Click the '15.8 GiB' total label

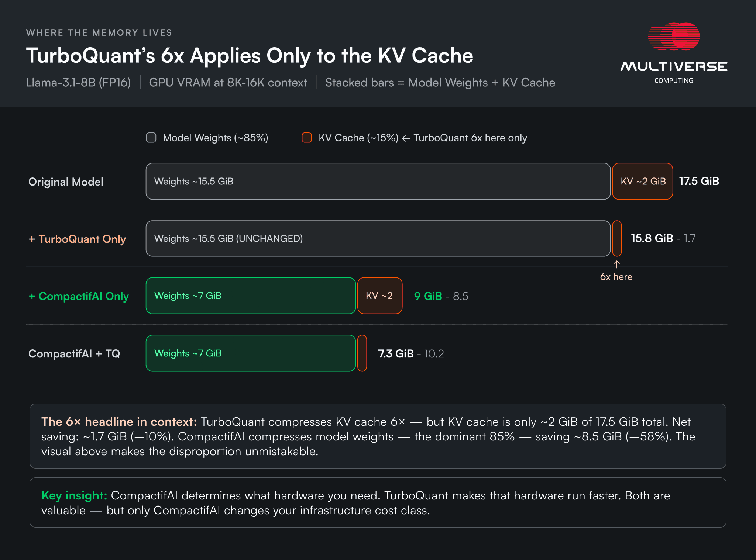[x=652, y=238]
